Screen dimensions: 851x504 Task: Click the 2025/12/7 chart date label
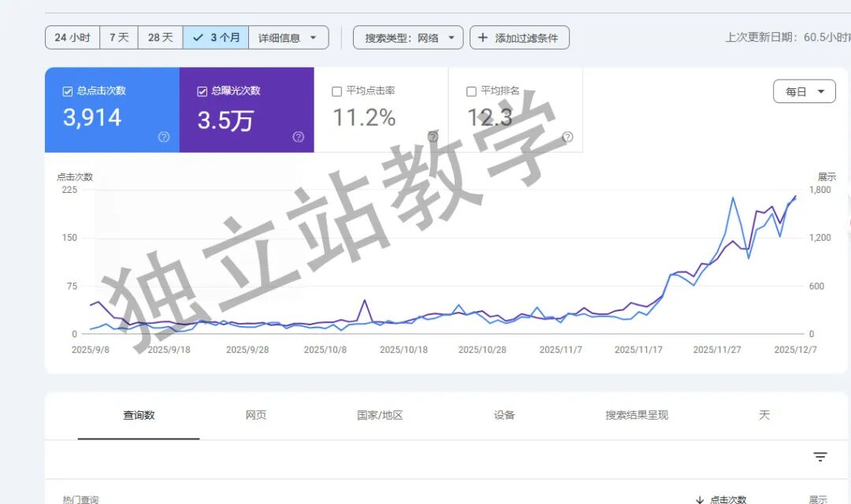pos(795,350)
